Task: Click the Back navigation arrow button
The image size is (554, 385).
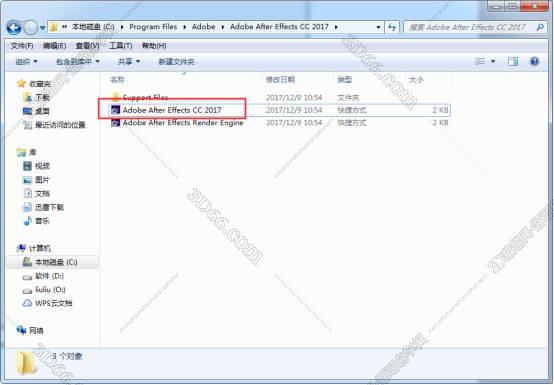Action: [x=14, y=27]
